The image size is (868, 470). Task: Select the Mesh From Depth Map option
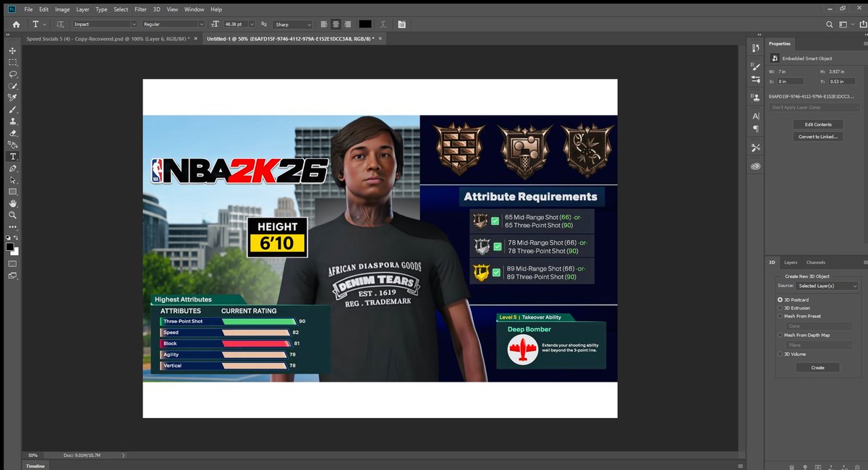[780, 335]
